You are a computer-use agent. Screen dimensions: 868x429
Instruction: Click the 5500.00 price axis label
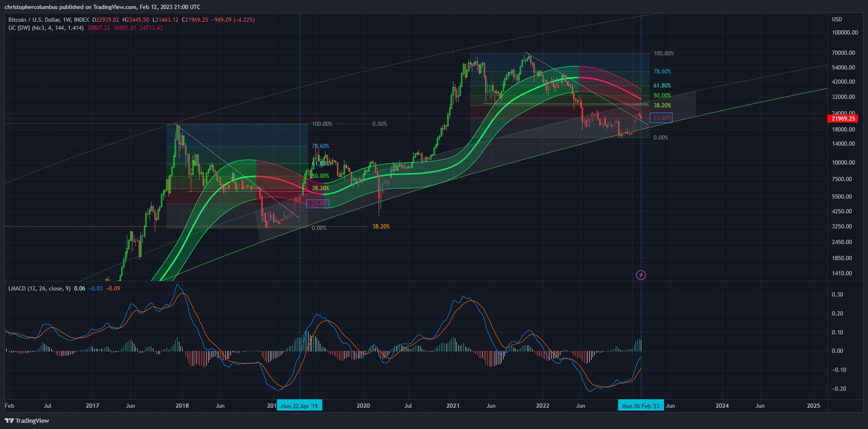(x=842, y=197)
